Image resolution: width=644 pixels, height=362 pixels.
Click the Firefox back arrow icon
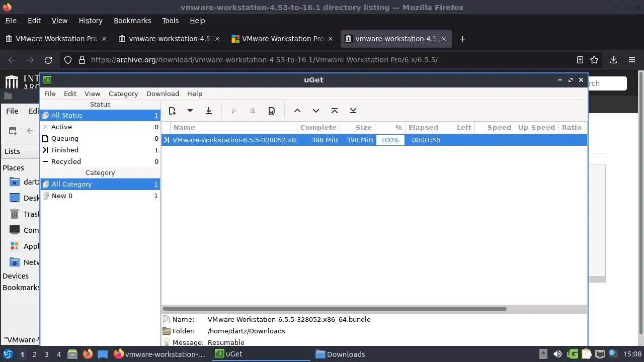[x=12, y=60]
